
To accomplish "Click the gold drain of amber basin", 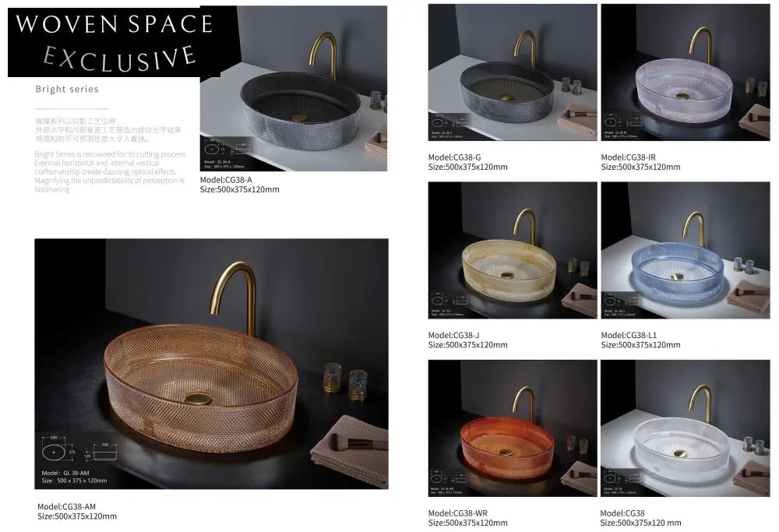I will 198,397.
